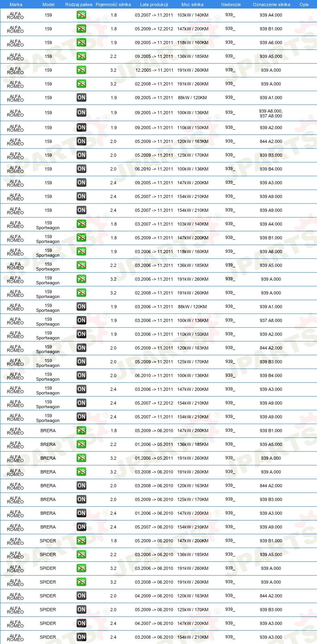Click ON icon in BRERA 2.4 210KM row

click(x=81, y=527)
